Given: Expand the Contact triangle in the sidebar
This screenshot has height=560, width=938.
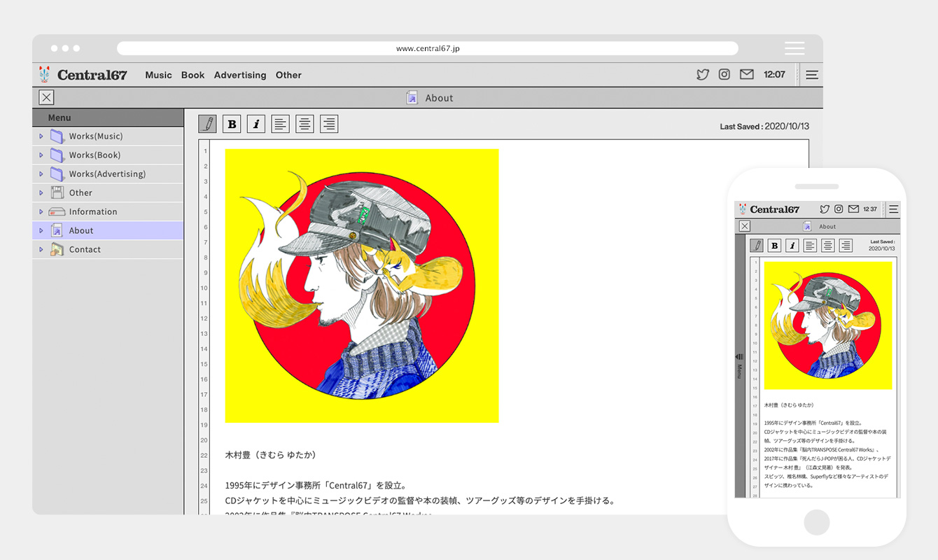Looking at the screenshot, I should 41,249.
